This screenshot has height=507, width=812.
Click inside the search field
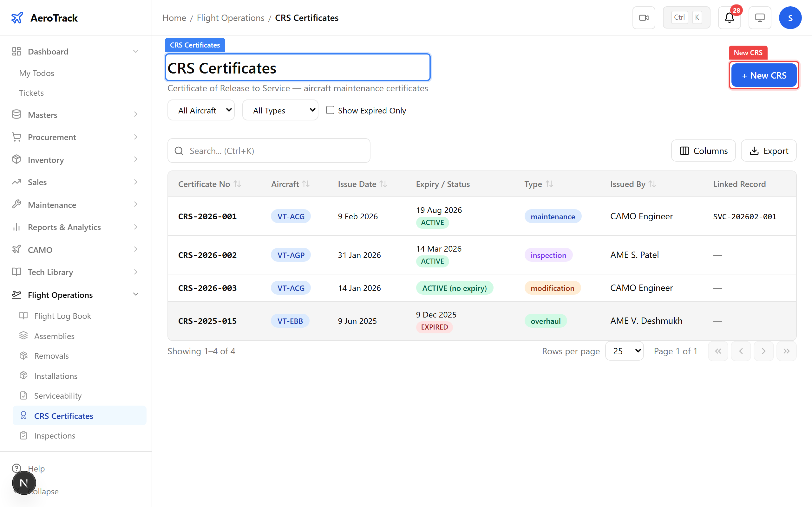tap(268, 151)
